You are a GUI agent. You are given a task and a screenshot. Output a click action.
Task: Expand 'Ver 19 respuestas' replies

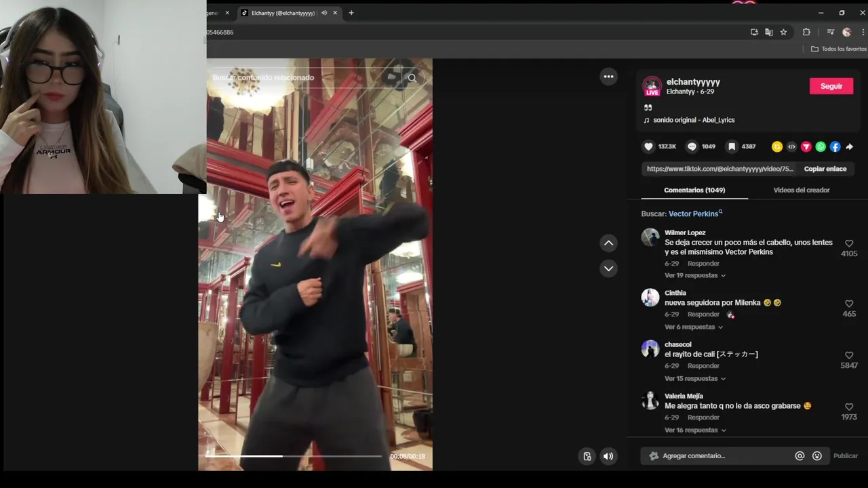pyautogui.click(x=695, y=275)
